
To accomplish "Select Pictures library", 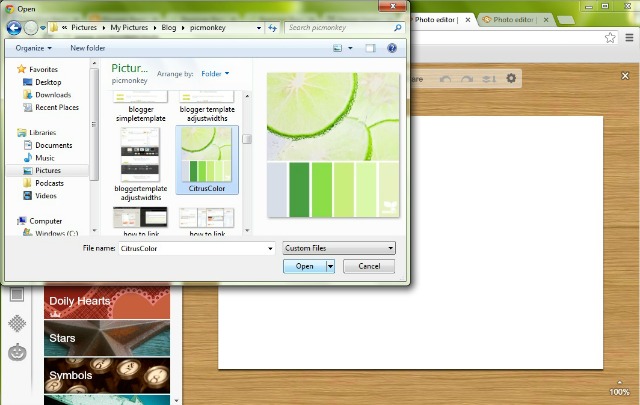I will 47,171.
